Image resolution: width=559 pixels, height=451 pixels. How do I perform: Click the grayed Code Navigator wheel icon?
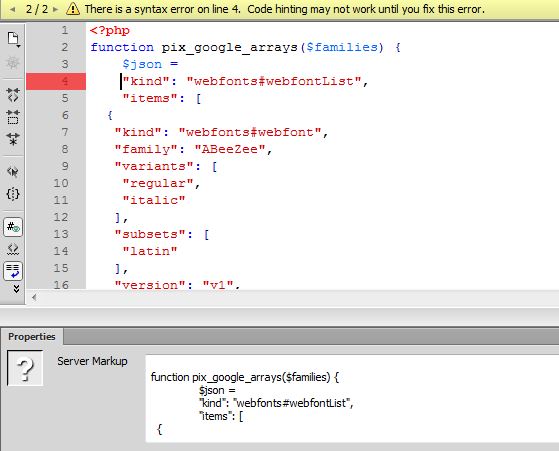(13, 63)
